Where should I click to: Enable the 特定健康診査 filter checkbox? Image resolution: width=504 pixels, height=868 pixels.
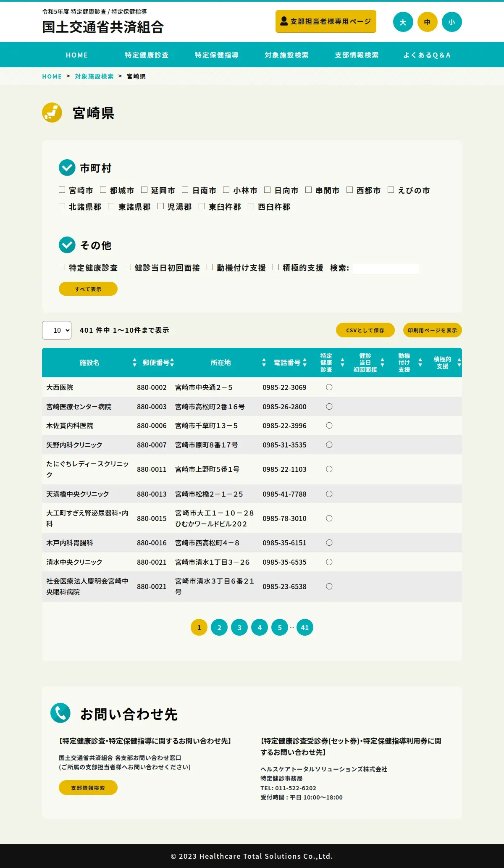click(x=62, y=267)
